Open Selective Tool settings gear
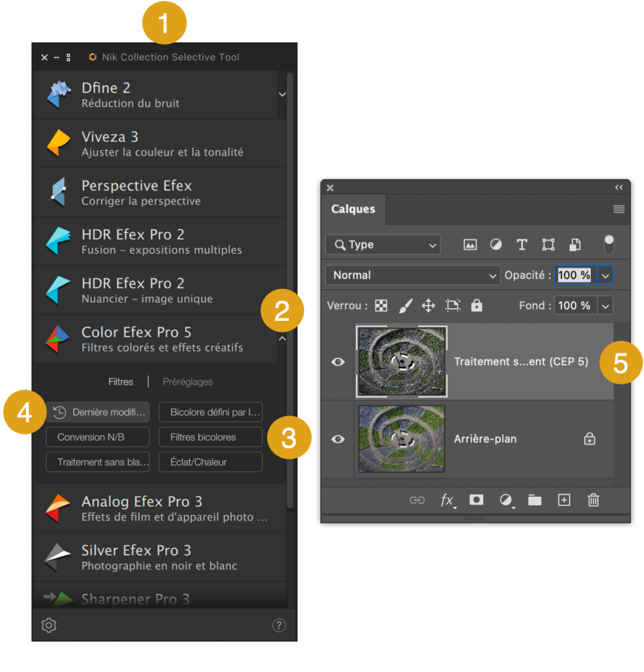The width and height of the screenshot is (644, 672). pyautogui.click(x=49, y=625)
